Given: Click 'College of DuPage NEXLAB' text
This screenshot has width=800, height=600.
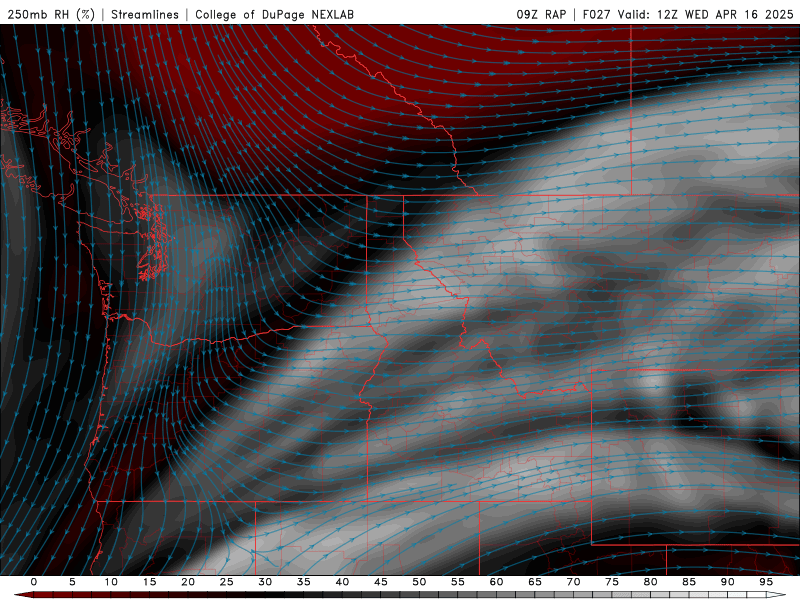Looking at the screenshot, I should (x=274, y=14).
